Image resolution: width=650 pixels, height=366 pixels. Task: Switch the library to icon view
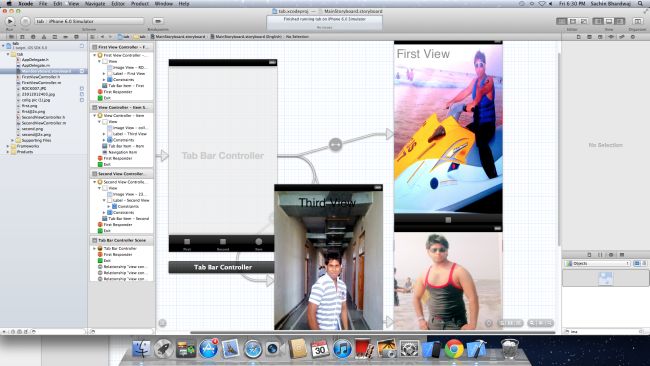(x=637, y=263)
